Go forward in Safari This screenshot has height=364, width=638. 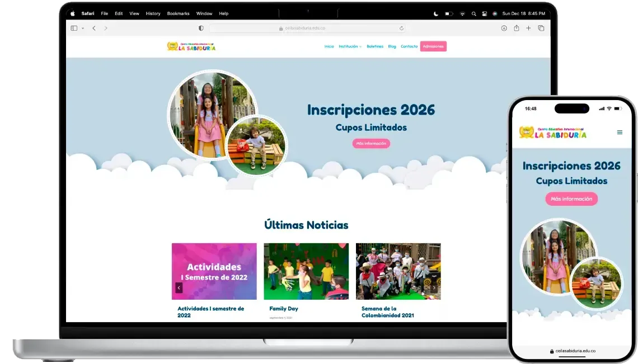pos(106,28)
